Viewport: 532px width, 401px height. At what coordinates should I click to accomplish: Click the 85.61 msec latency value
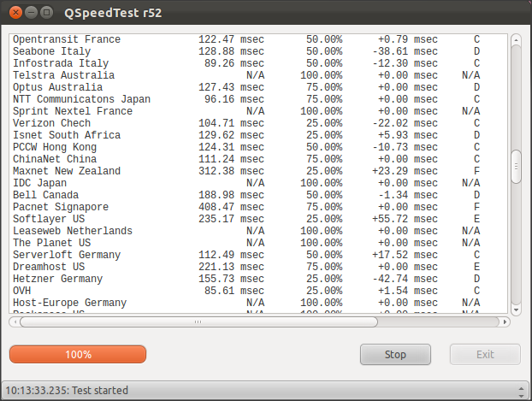(234, 291)
